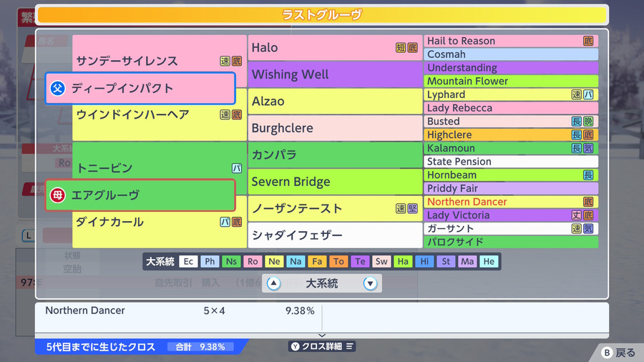Click State Pension ancestor row

[511, 162]
